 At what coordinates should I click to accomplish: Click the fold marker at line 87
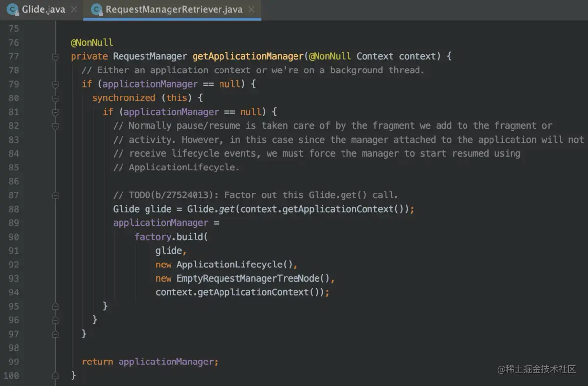[x=55, y=195]
